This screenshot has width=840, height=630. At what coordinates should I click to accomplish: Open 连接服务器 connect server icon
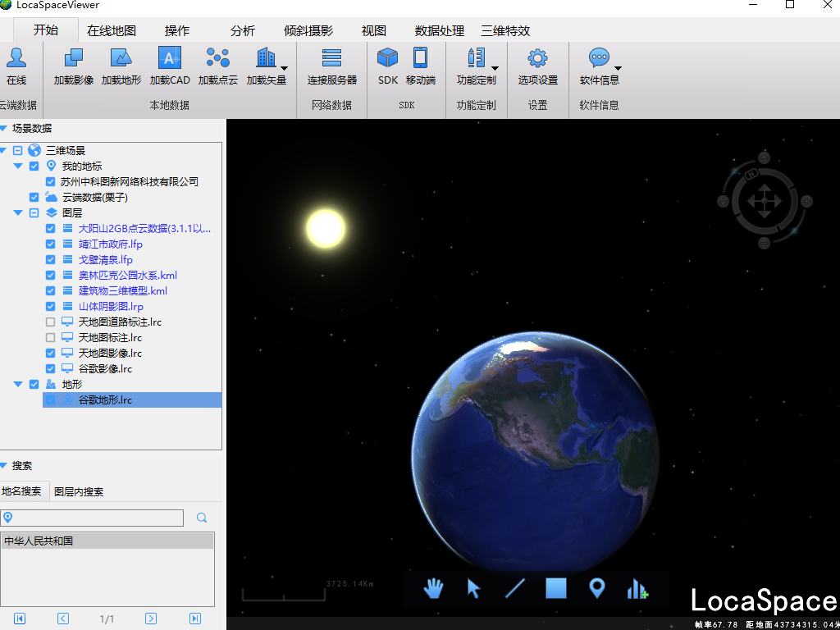[x=331, y=58]
